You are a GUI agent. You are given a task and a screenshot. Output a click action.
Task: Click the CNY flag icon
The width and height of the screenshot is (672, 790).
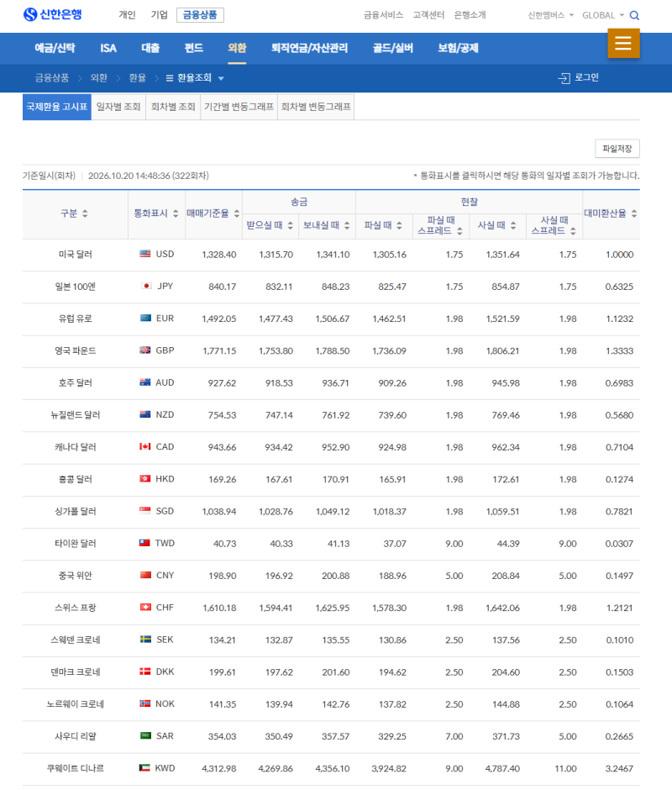click(145, 575)
